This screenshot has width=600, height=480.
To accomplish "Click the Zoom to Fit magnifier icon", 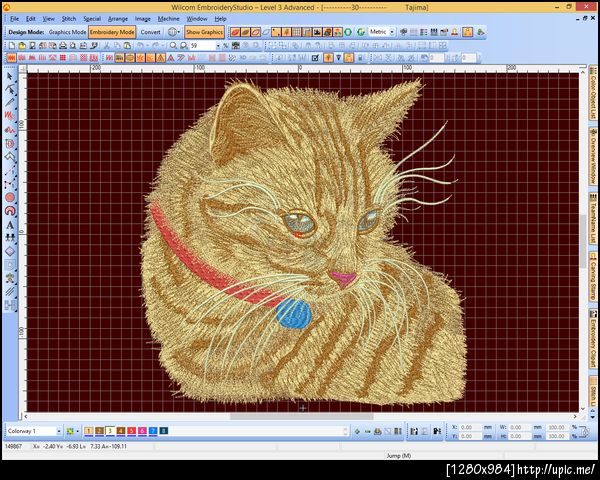I will coord(184,46).
